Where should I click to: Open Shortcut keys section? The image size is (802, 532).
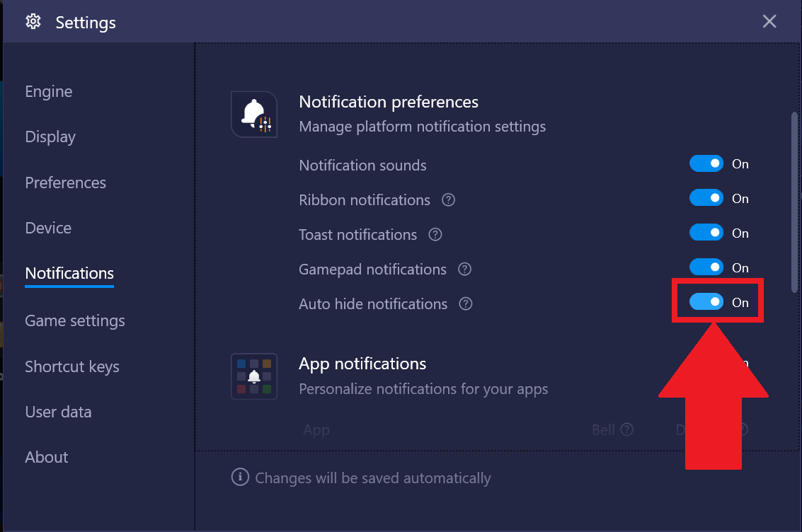click(72, 367)
